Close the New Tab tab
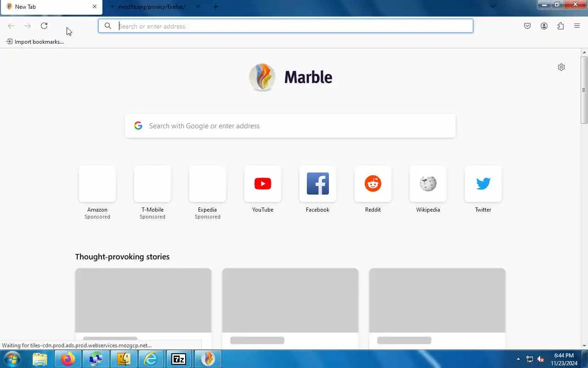The width and height of the screenshot is (588, 368). click(95, 7)
